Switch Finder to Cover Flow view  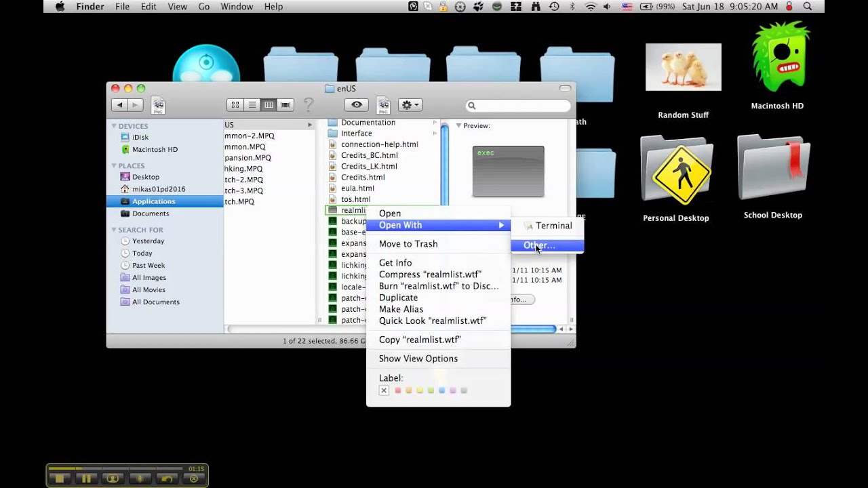point(285,105)
